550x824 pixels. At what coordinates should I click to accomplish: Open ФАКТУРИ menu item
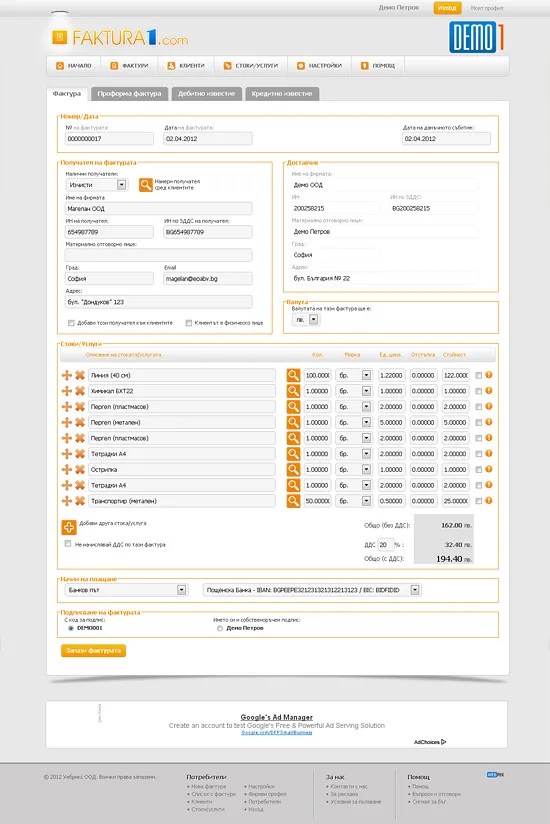pyautogui.click(x=129, y=66)
